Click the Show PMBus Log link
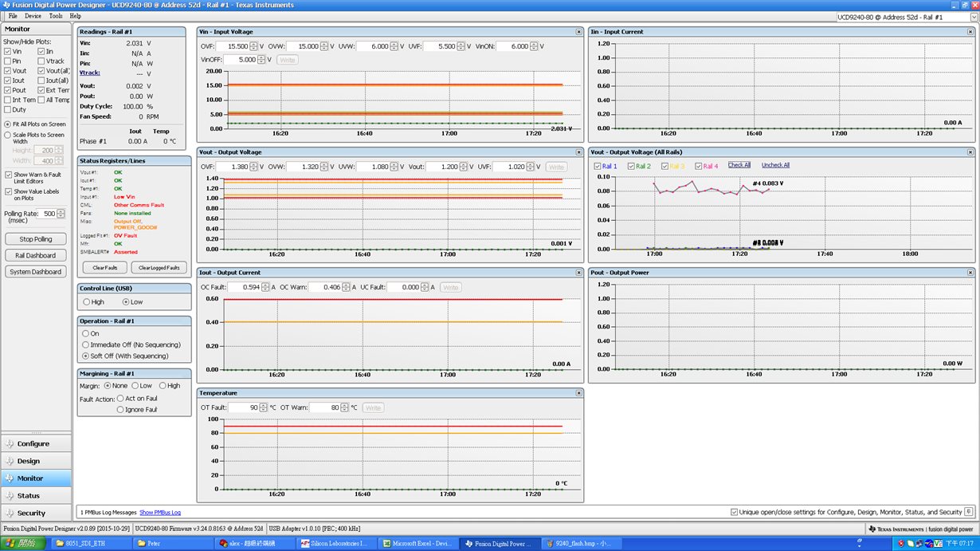The width and height of the screenshot is (980, 551). 160,512
